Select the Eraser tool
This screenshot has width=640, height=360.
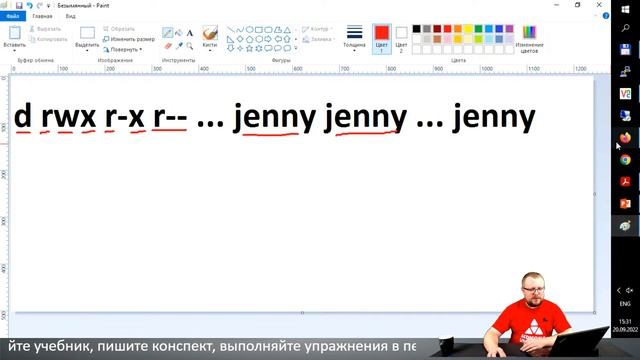[168, 46]
